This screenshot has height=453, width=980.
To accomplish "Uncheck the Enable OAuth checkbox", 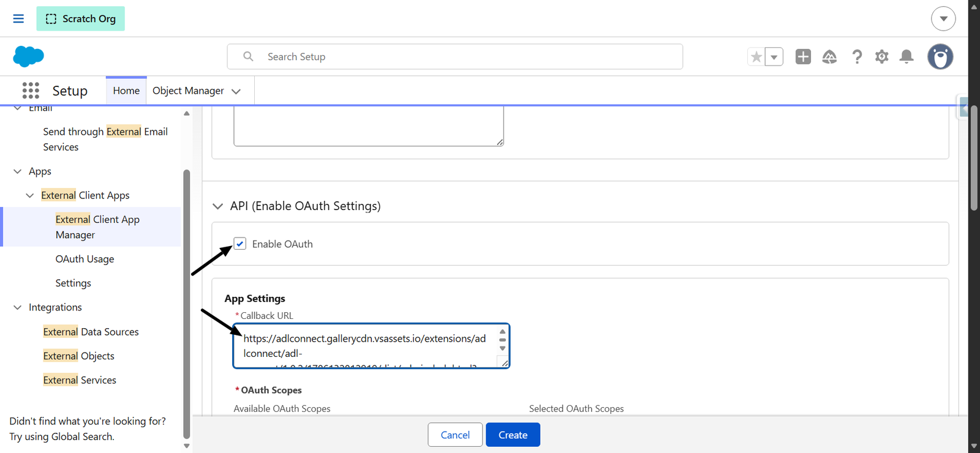I will pos(240,244).
